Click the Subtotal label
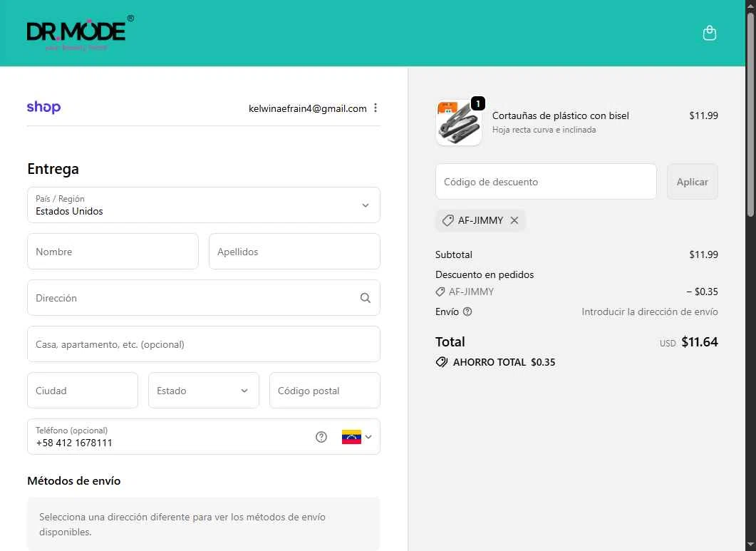This screenshot has width=756, height=551. point(454,254)
